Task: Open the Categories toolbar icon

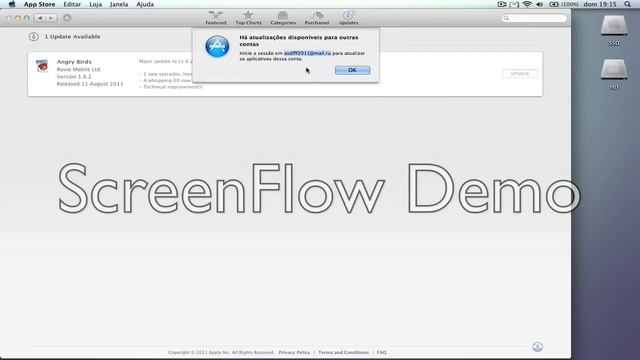Action: click(x=283, y=18)
